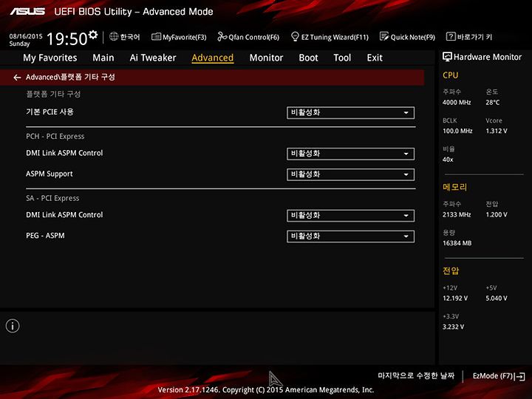Click the 16384 MB capacity value

coord(457,243)
